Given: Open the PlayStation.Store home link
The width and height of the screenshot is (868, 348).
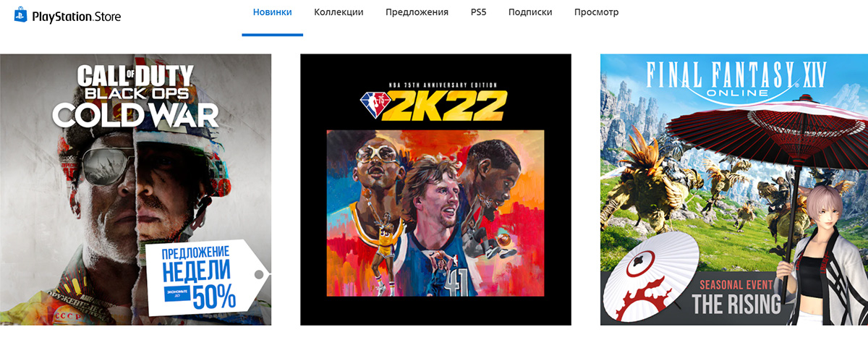Looking at the screenshot, I should tap(67, 15).
